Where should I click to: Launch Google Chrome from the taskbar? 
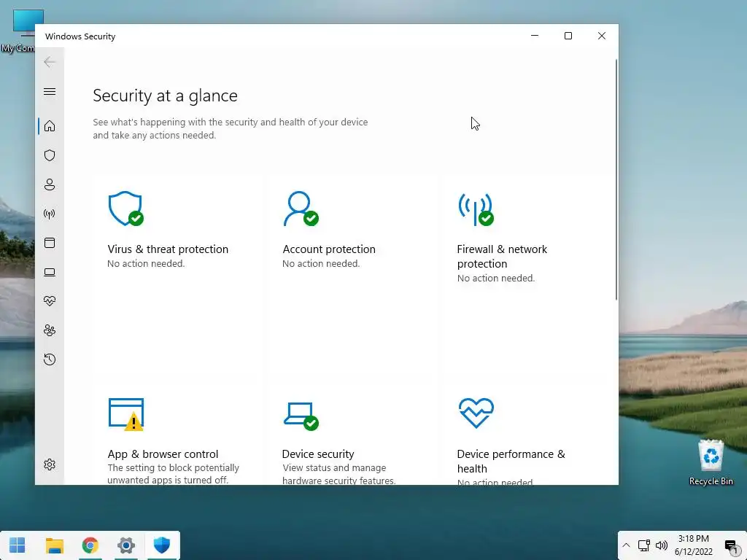(x=90, y=545)
